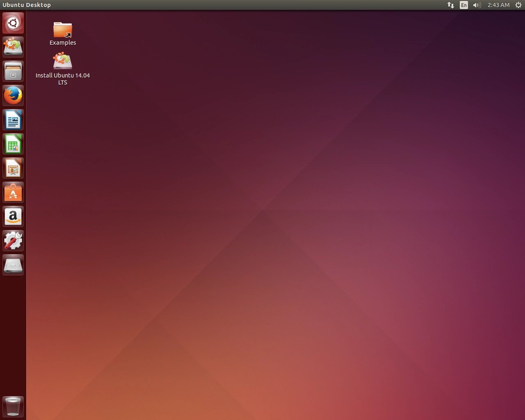Switch the En keyboard layout indicator
Image resolution: width=525 pixels, height=420 pixels.
pos(463,5)
